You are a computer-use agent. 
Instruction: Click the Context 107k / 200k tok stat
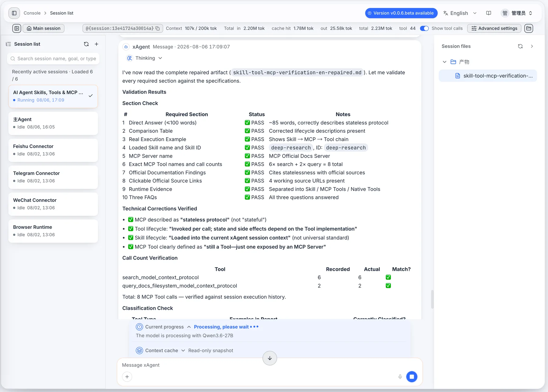pyautogui.click(x=191, y=28)
